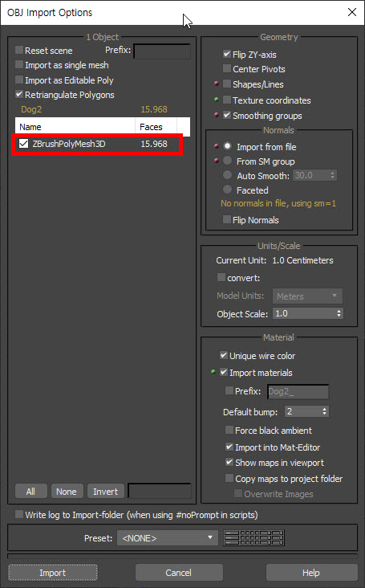
Task: Select the Faceted normals radio button
Action: pyautogui.click(x=227, y=190)
